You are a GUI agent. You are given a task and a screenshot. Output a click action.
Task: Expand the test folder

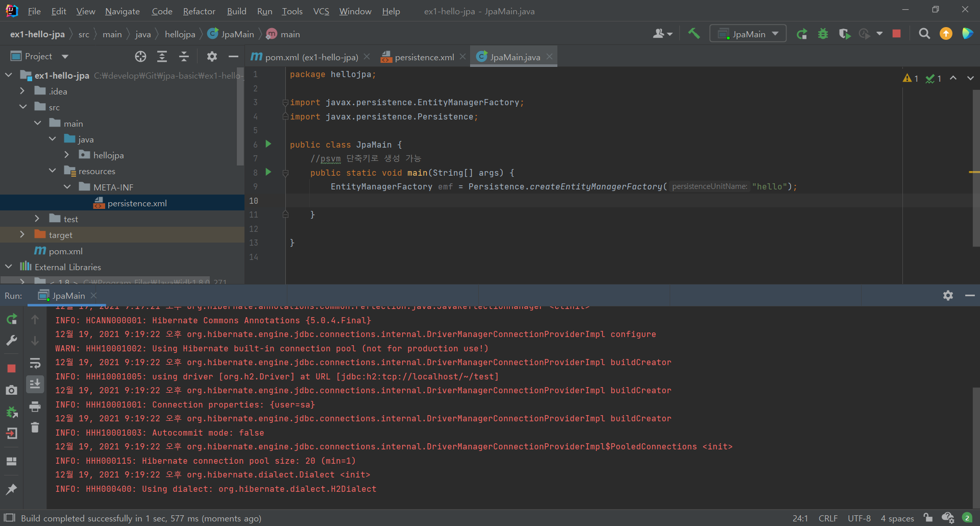pyautogui.click(x=37, y=219)
